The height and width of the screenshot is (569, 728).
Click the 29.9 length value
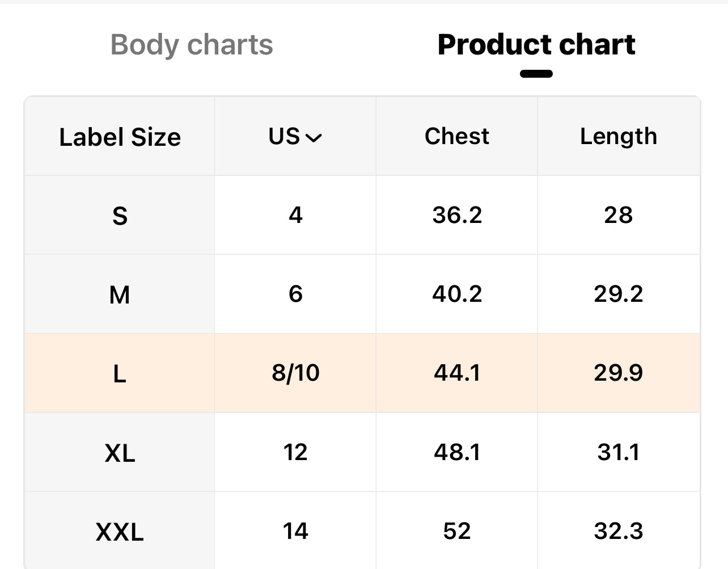click(x=618, y=373)
